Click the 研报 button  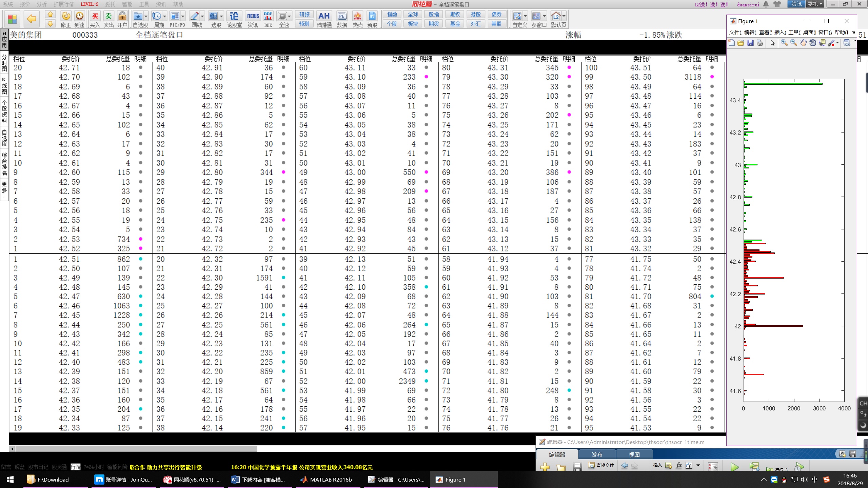pos(304,14)
